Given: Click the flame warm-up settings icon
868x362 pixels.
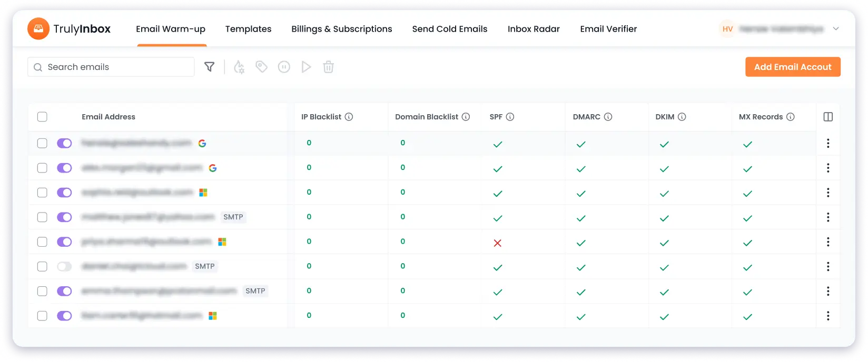Looking at the screenshot, I should 239,67.
